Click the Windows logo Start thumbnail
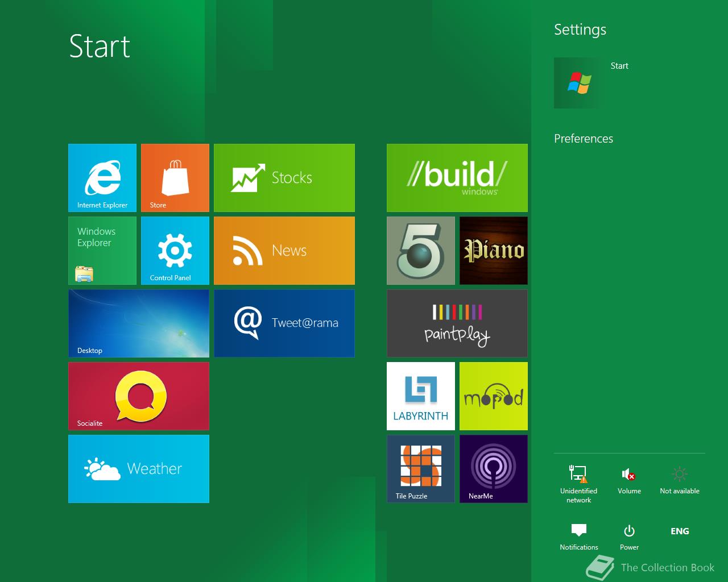This screenshot has height=582, width=728. [x=579, y=83]
